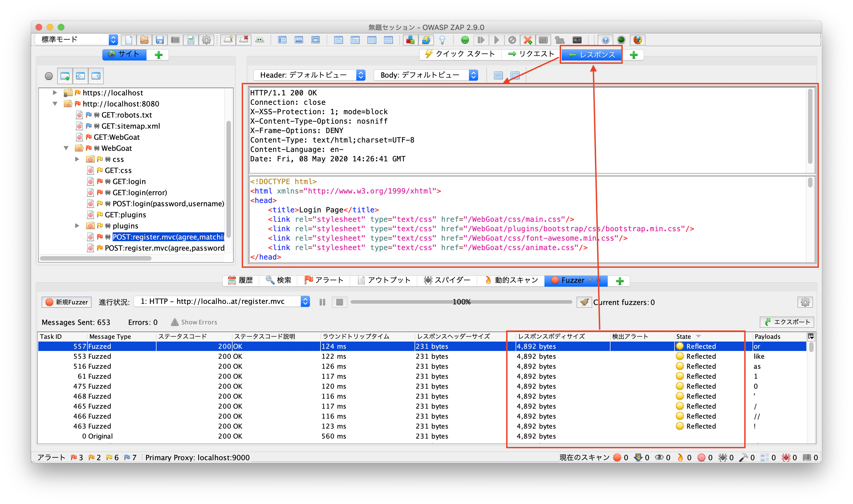Click the export context icon
Image resolution: width=853 pixels, height=504 pixels.
pyautogui.click(x=96, y=76)
